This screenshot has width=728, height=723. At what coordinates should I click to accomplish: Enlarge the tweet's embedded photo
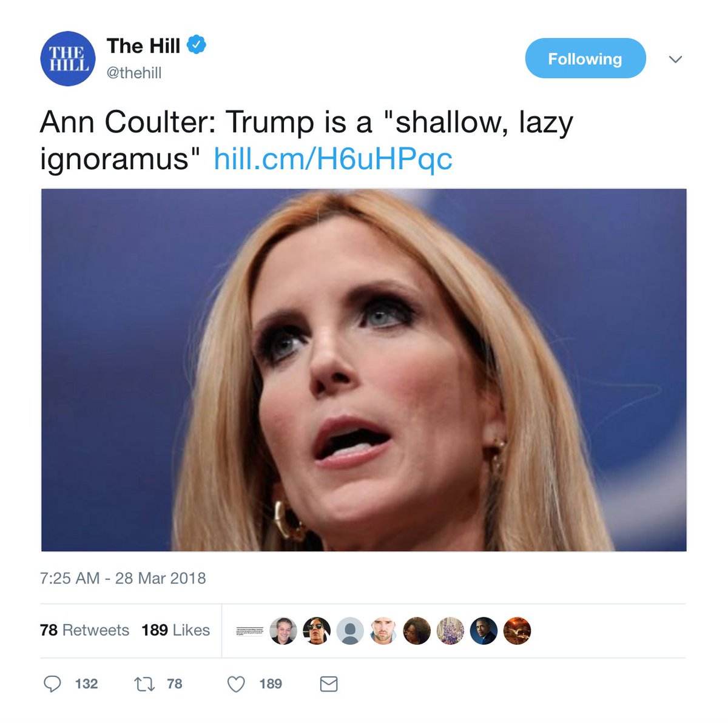click(x=364, y=370)
